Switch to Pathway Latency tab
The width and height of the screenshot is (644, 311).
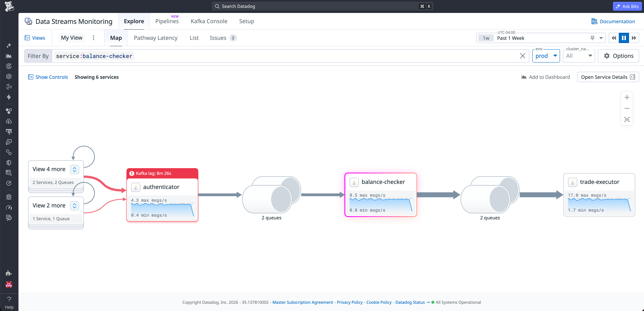pyautogui.click(x=156, y=38)
